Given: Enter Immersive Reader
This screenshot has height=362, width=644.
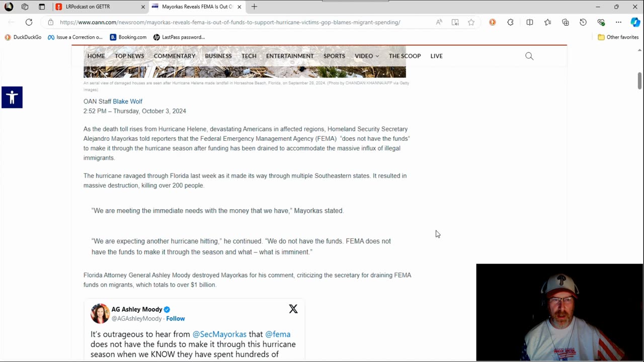Looking at the screenshot, I should (x=455, y=22).
